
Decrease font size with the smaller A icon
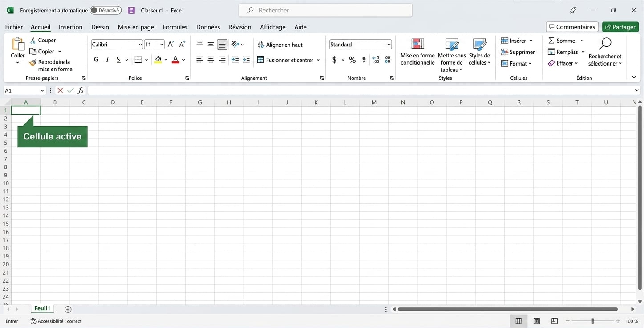tap(182, 45)
